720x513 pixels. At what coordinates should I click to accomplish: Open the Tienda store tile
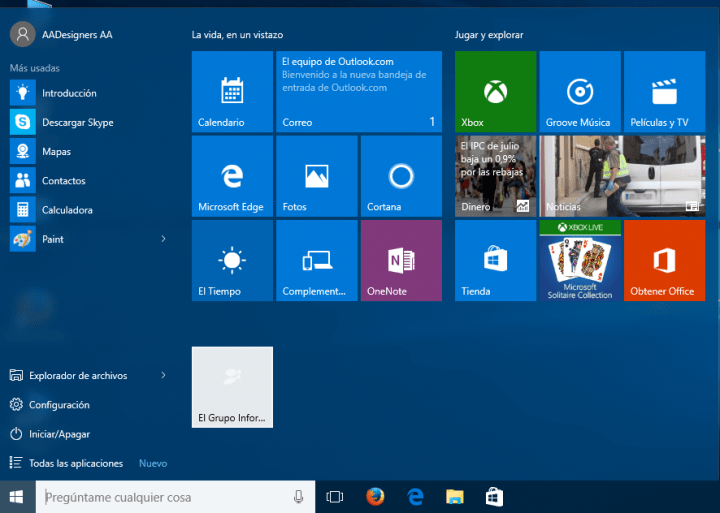pos(495,260)
